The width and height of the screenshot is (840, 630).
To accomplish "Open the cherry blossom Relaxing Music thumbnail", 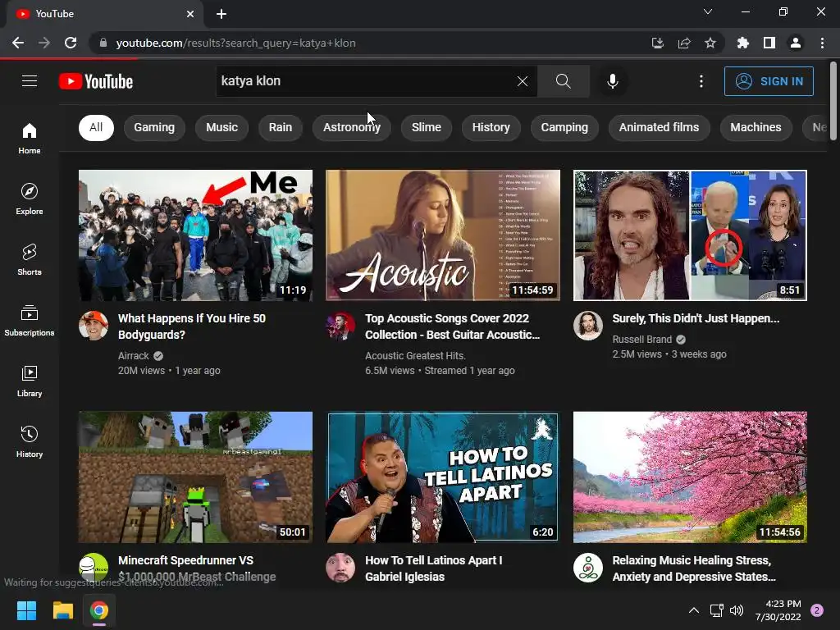I will click(690, 477).
